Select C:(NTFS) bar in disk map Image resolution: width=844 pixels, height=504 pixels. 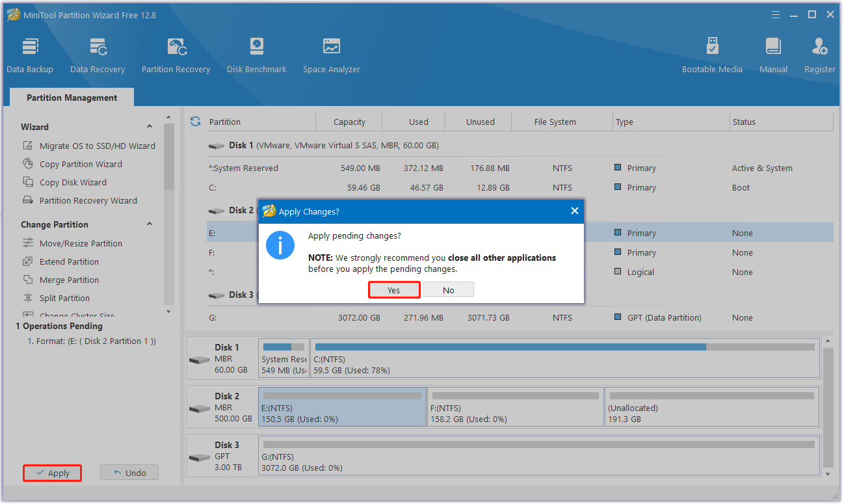pos(564,358)
